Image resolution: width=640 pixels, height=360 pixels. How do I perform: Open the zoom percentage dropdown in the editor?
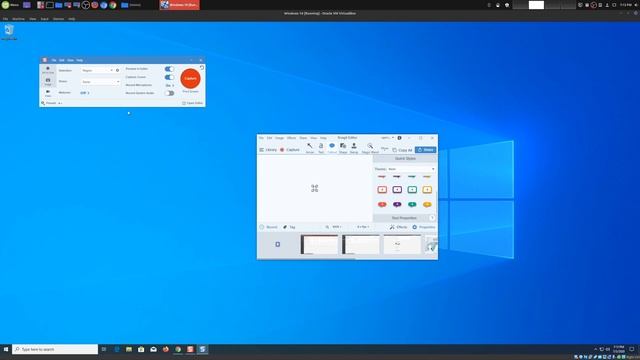coord(337,227)
